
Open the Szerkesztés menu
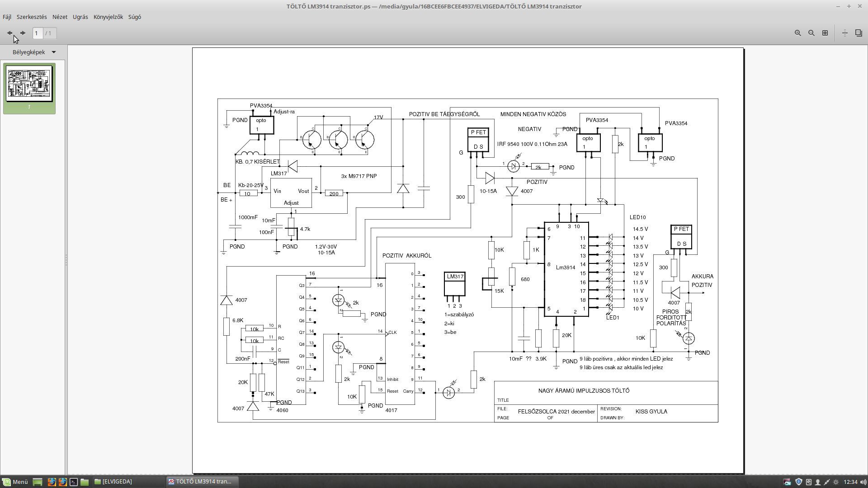32,17
